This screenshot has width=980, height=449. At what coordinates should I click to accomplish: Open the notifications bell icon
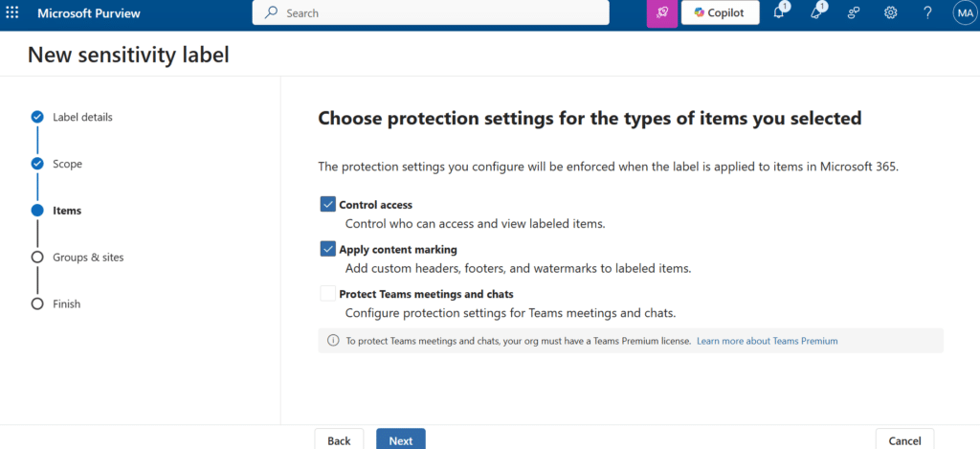coord(779,12)
